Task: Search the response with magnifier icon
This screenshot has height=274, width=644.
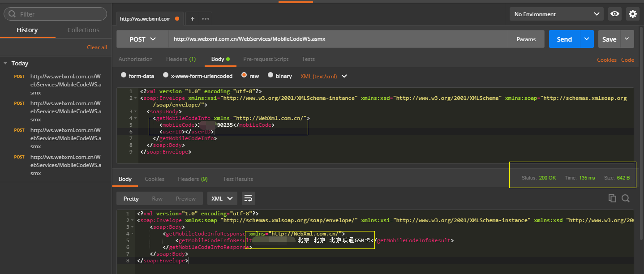Action: click(626, 198)
